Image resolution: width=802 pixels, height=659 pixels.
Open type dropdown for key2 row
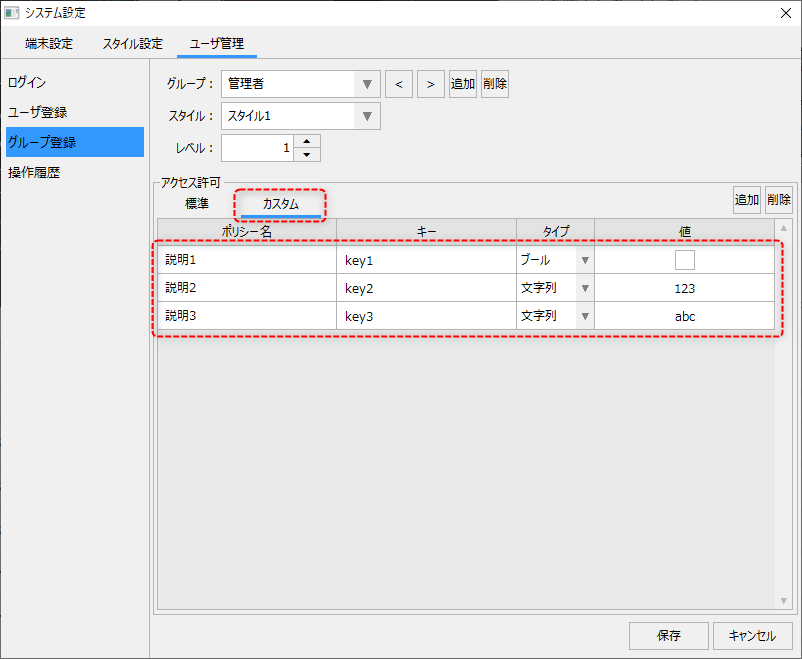(x=585, y=288)
